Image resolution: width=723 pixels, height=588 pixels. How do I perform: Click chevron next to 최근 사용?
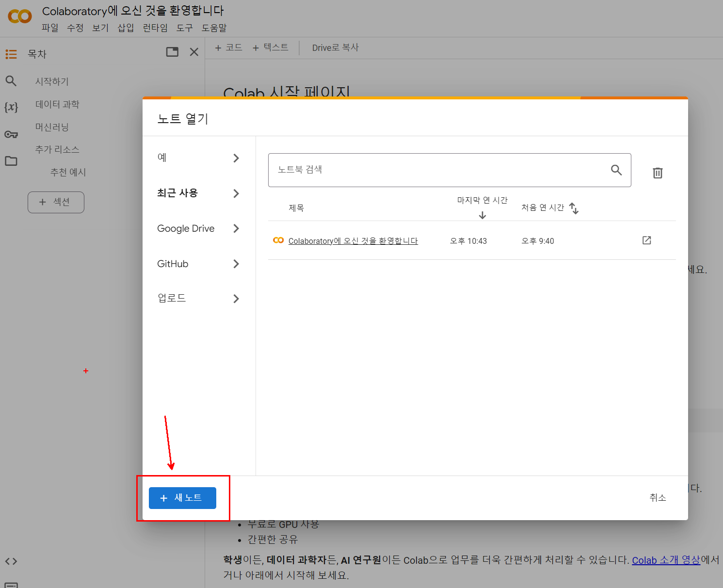236,193
